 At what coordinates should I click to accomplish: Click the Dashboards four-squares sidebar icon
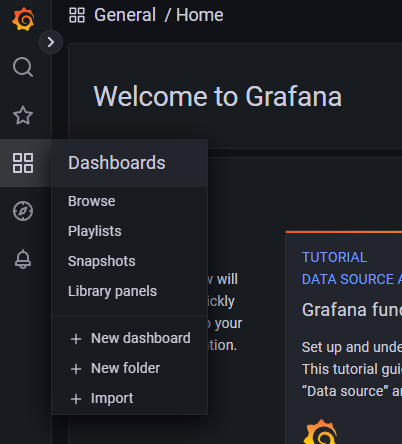23,163
